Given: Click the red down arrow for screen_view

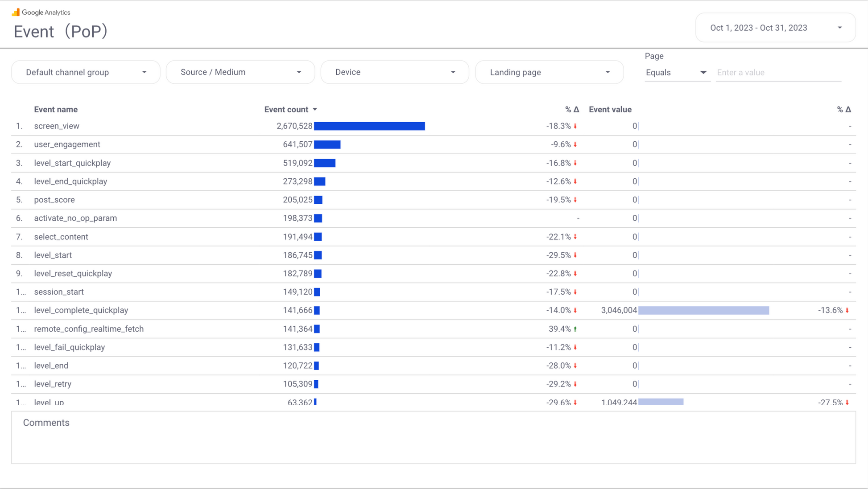Looking at the screenshot, I should coord(575,126).
